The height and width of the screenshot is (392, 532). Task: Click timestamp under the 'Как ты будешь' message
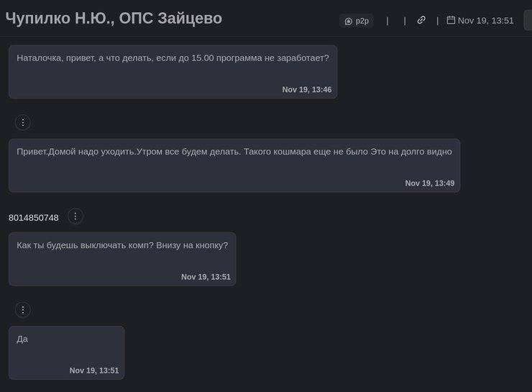point(206,277)
